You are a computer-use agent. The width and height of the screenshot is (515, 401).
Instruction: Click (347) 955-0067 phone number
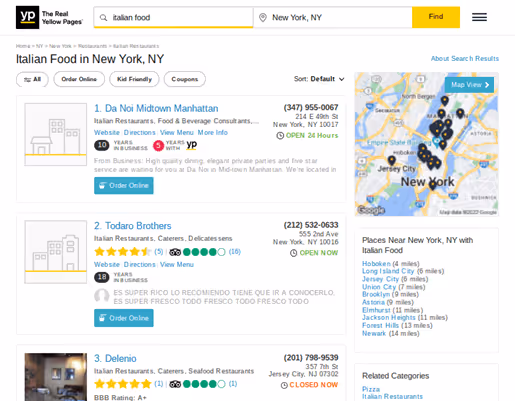311,107
